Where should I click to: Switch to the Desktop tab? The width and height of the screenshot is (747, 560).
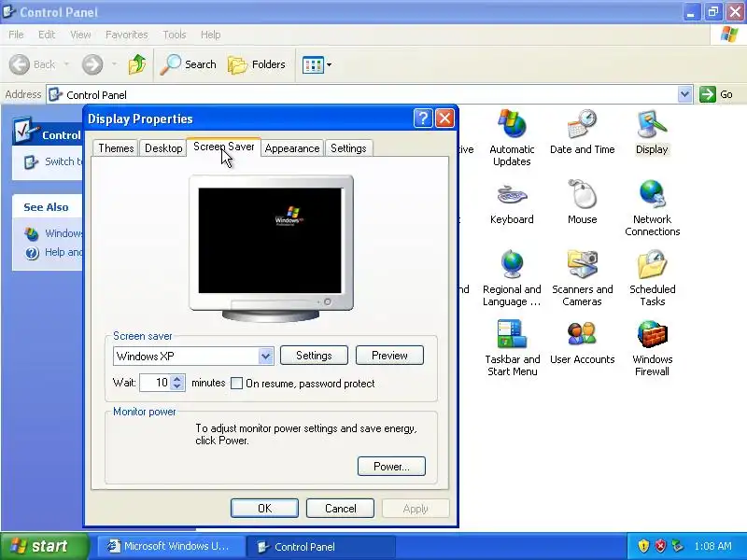click(163, 148)
